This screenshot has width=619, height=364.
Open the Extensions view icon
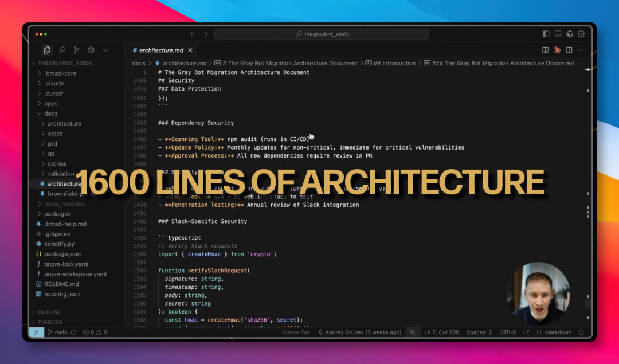tap(91, 50)
